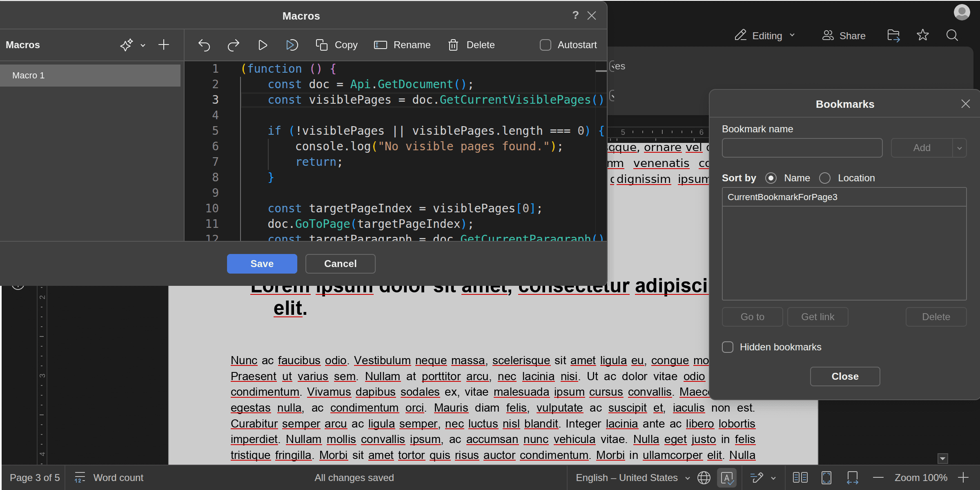The height and width of the screenshot is (490, 980).
Task: Show hidden bookmarks
Action: [x=727, y=347]
